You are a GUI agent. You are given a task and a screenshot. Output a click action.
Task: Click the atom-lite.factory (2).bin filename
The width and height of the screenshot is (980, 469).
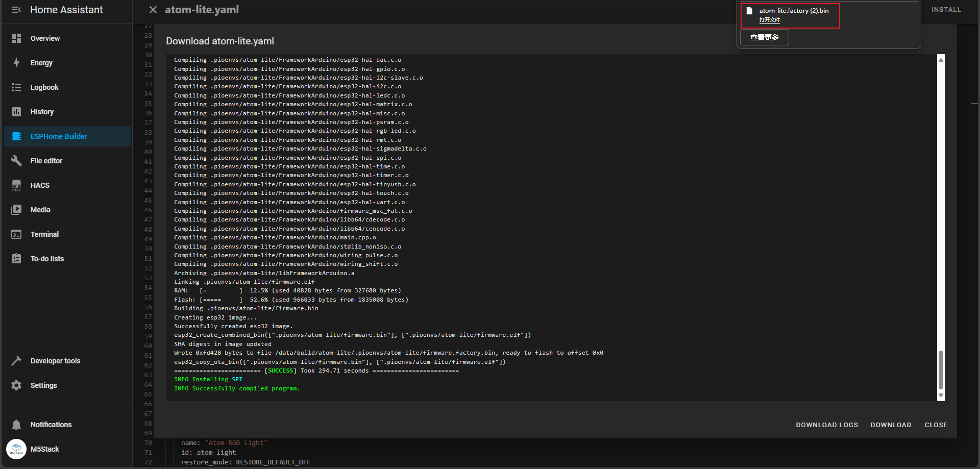[794, 11]
